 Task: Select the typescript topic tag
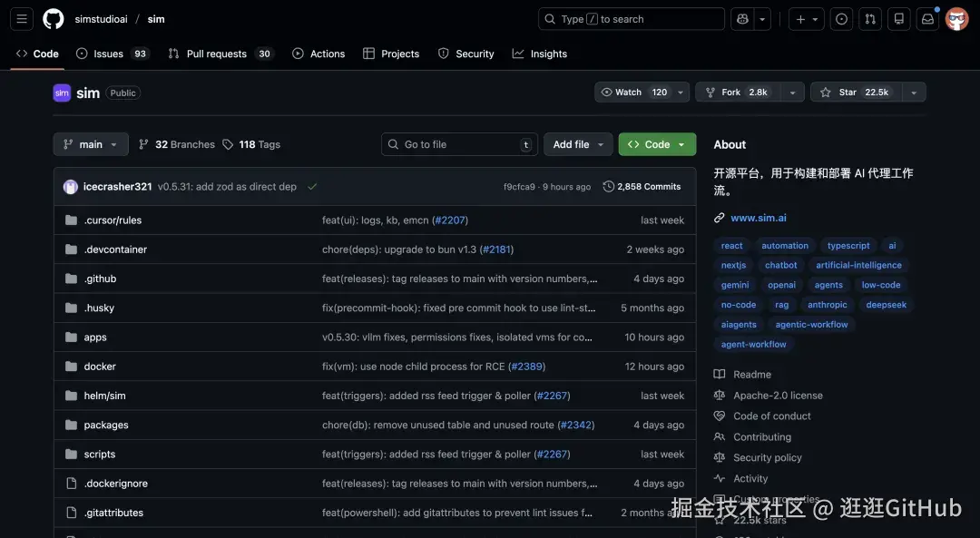(x=848, y=246)
